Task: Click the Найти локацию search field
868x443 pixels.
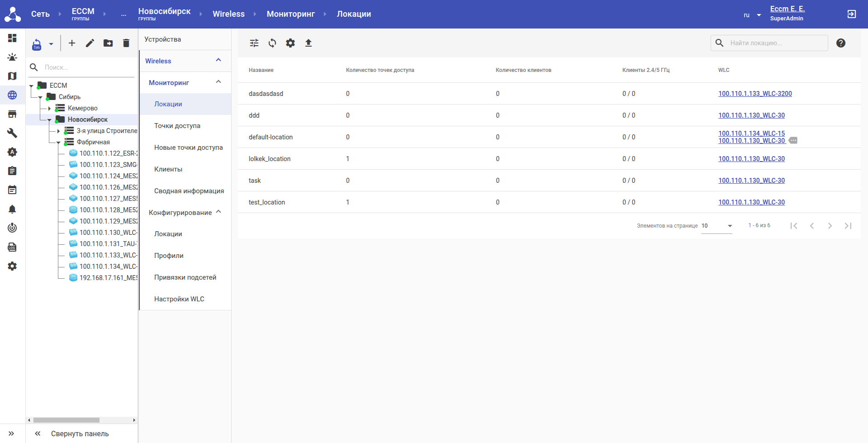Action: click(777, 43)
